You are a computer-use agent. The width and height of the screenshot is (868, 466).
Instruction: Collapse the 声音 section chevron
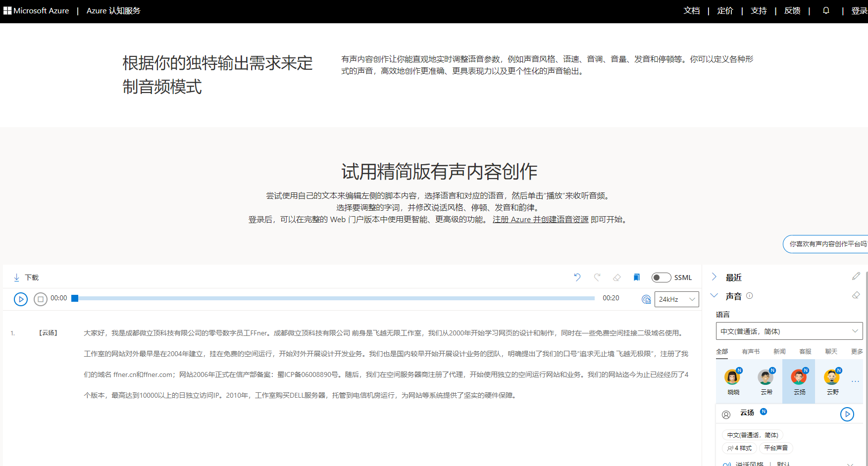click(x=714, y=295)
